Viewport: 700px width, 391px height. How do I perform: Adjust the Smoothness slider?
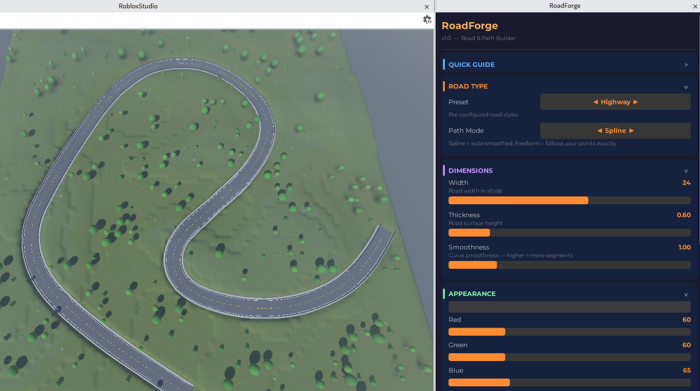(569, 265)
